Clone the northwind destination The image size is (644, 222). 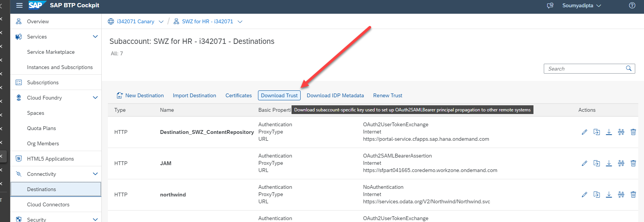[x=597, y=195]
